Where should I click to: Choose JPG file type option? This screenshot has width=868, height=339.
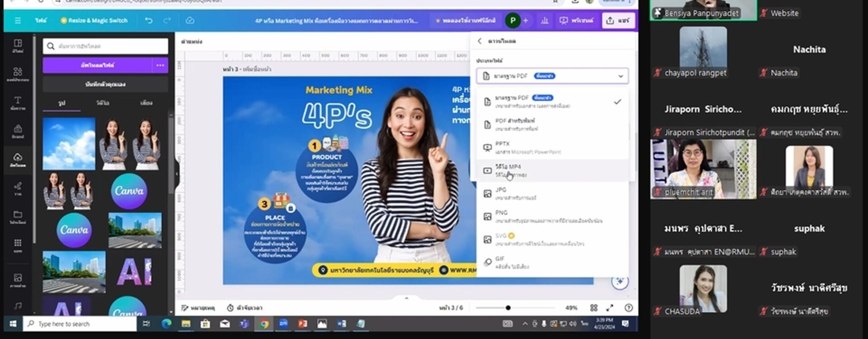pos(552,193)
